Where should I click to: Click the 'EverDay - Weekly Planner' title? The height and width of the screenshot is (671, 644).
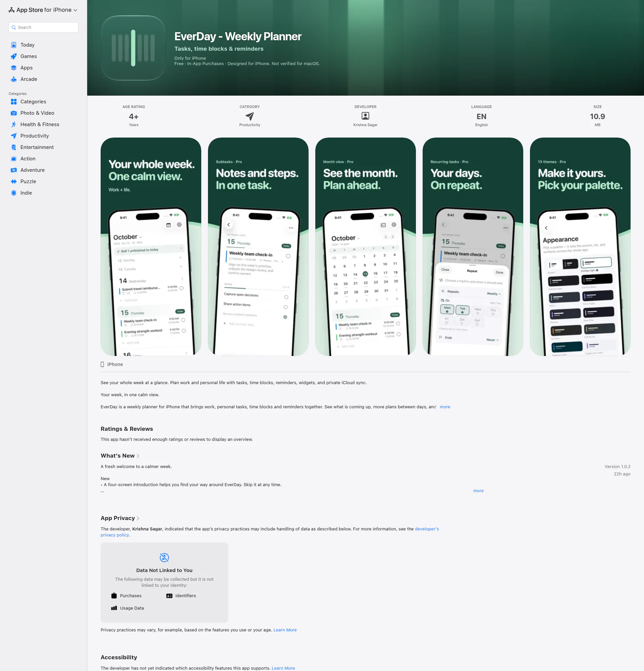(238, 36)
